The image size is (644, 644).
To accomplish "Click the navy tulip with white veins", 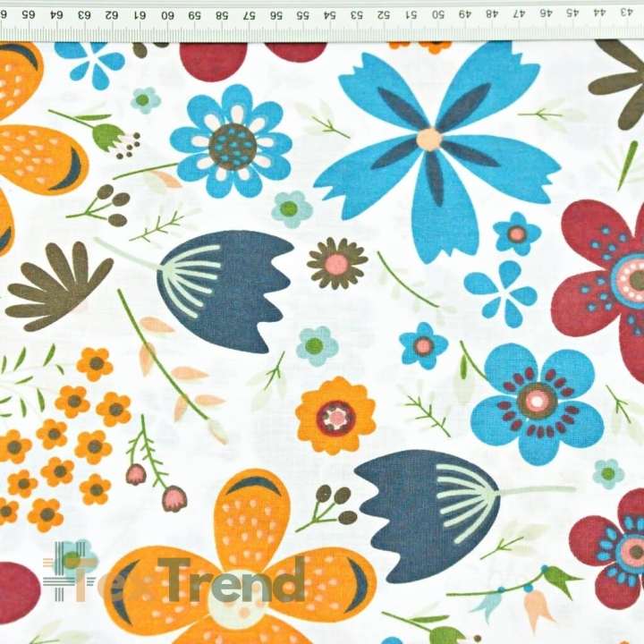I will point(226,291).
